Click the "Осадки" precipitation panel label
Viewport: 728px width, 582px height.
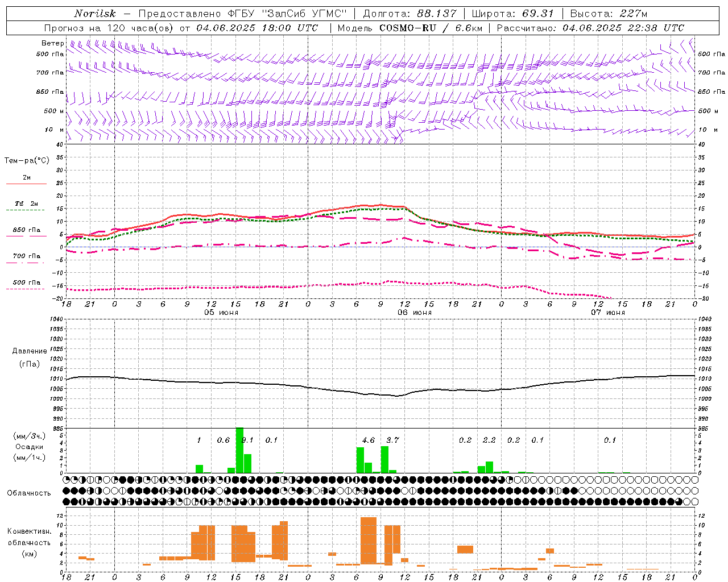point(30,447)
